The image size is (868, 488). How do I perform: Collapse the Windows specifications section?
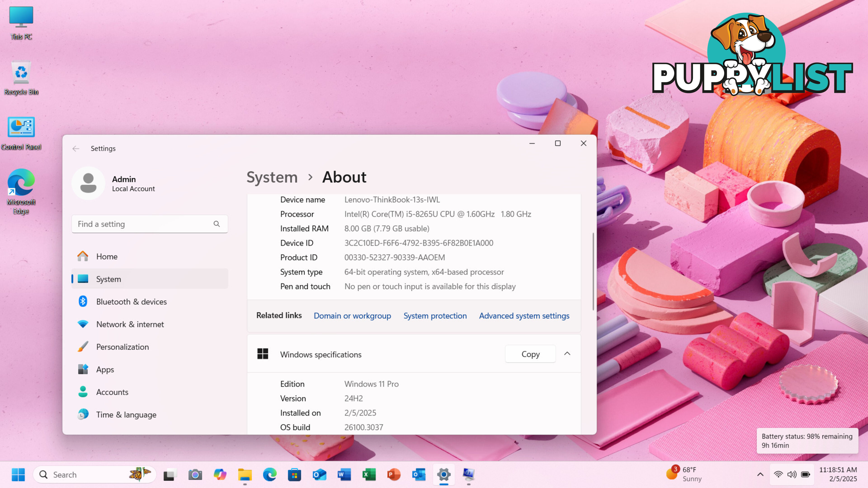[x=567, y=354]
